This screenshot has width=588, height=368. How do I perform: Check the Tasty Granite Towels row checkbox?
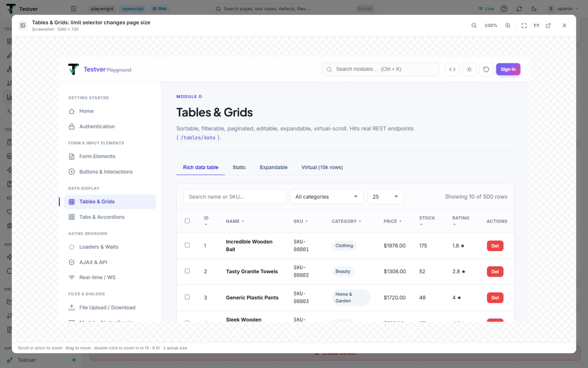coord(187,271)
